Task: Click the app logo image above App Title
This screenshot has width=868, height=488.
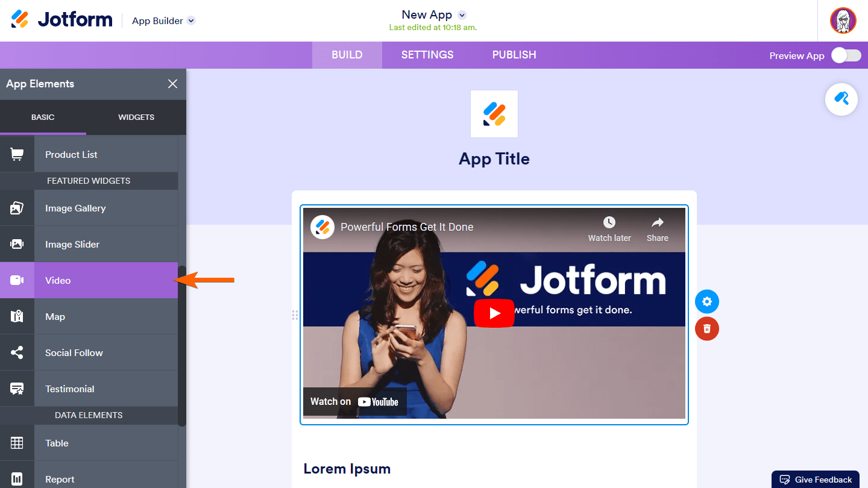Action: click(494, 114)
